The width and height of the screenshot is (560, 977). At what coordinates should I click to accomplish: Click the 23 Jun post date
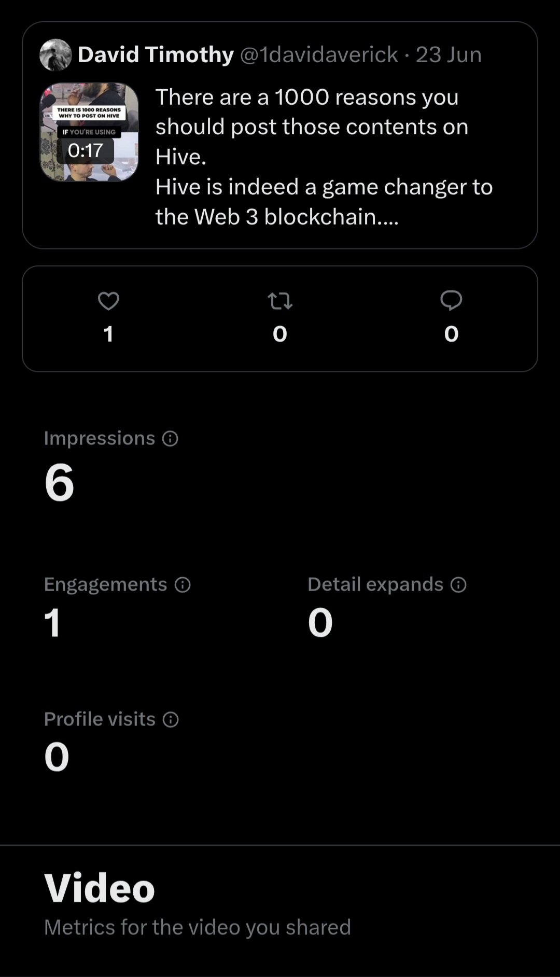449,54
